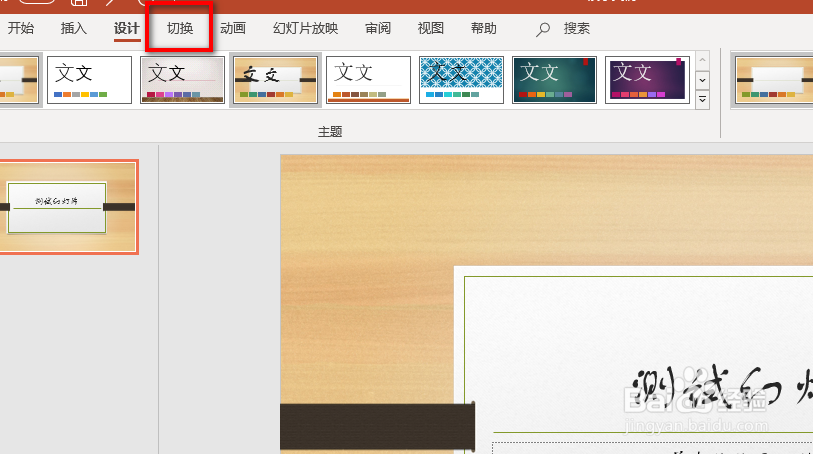Open the 帮助 ribbon tab
Viewport: 813px width, 454px height.
(484, 29)
